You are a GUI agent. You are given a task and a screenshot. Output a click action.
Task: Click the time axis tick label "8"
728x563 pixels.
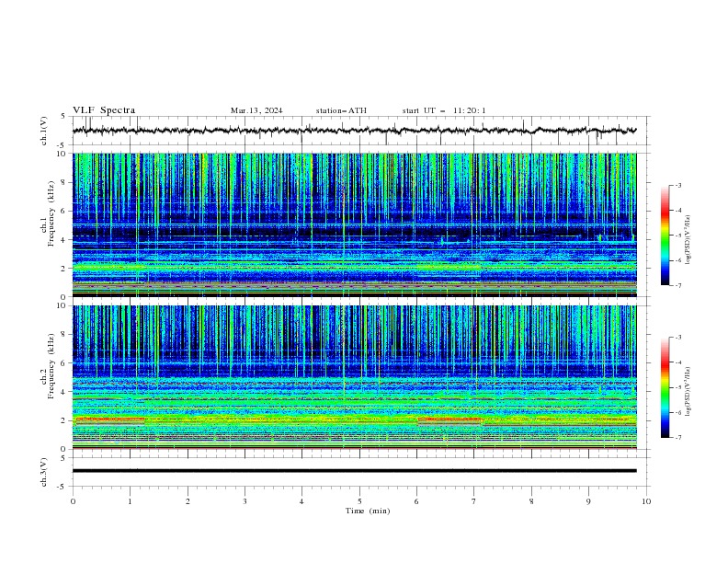point(531,501)
